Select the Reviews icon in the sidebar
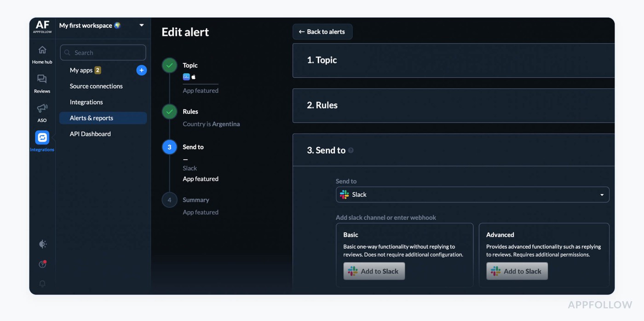Viewport: 644px width, 321px height. [42, 83]
